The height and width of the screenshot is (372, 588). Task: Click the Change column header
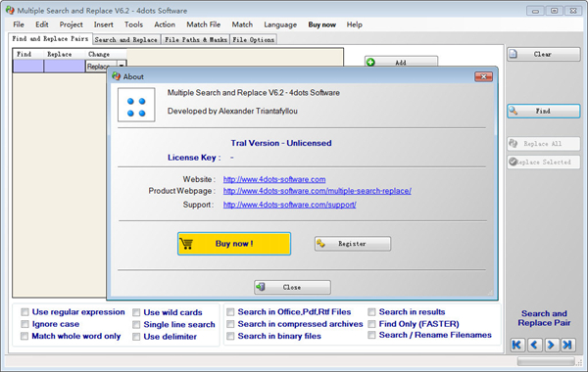[x=106, y=54]
